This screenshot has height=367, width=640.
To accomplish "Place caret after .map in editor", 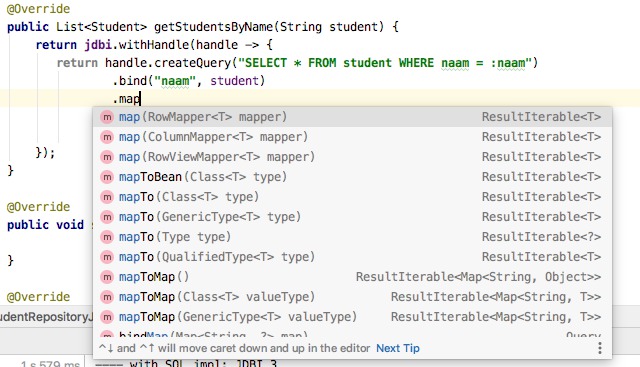I will pos(140,99).
